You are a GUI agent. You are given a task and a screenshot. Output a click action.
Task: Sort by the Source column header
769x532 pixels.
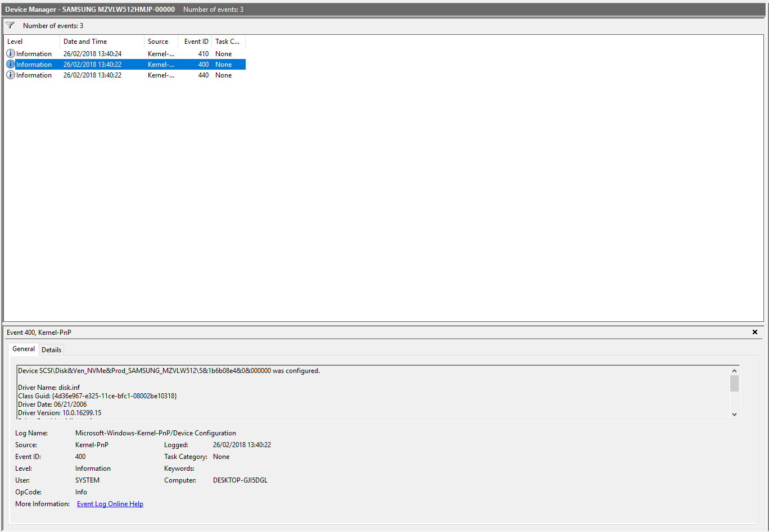(161, 42)
